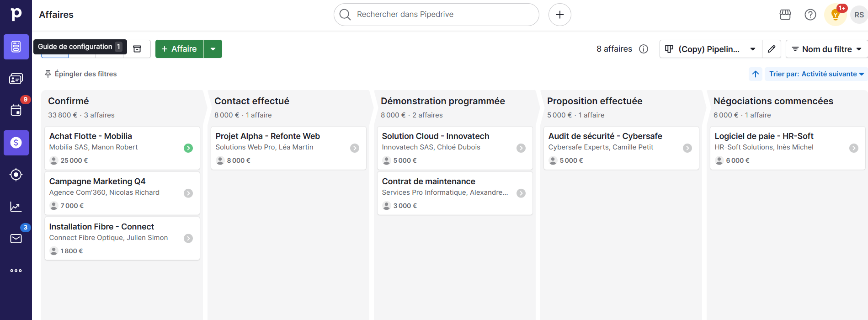Select the Deals dollar icon in sidebar
The image size is (868, 320).
pyautogui.click(x=16, y=143)
